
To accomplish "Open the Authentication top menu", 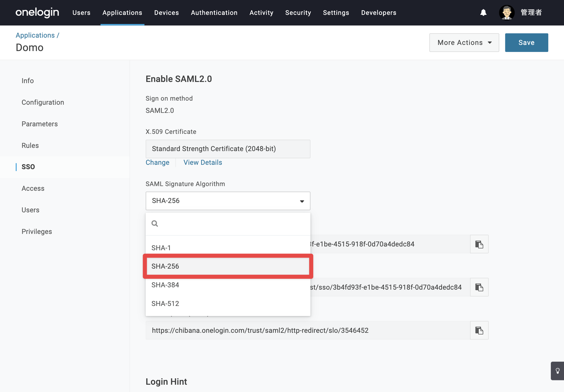I will click(x=214, y=13).
